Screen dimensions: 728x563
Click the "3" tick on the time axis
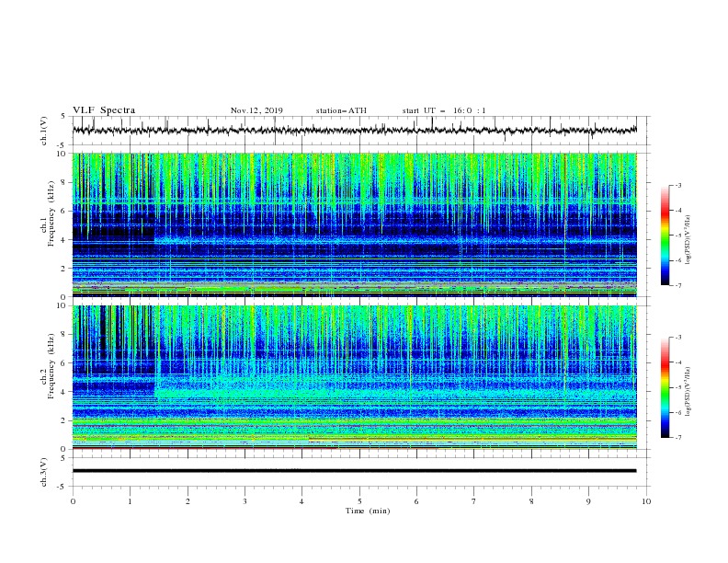pyautogui.click(x=245, y=501)
